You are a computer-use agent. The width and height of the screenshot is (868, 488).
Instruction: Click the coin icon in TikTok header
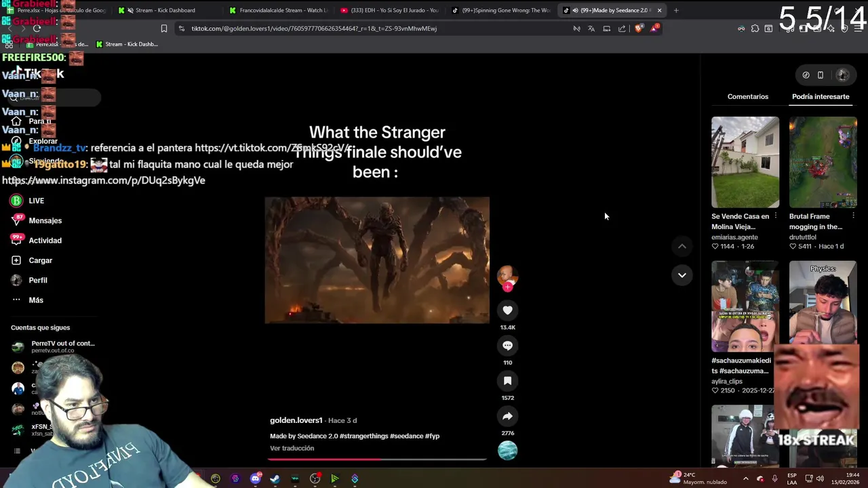(806, 75)
